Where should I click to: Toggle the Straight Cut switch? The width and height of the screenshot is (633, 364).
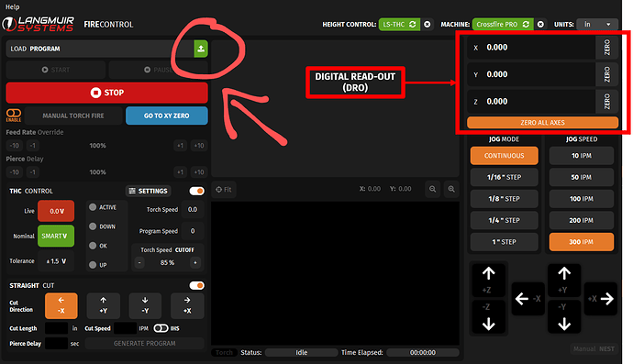coord(196,286)
